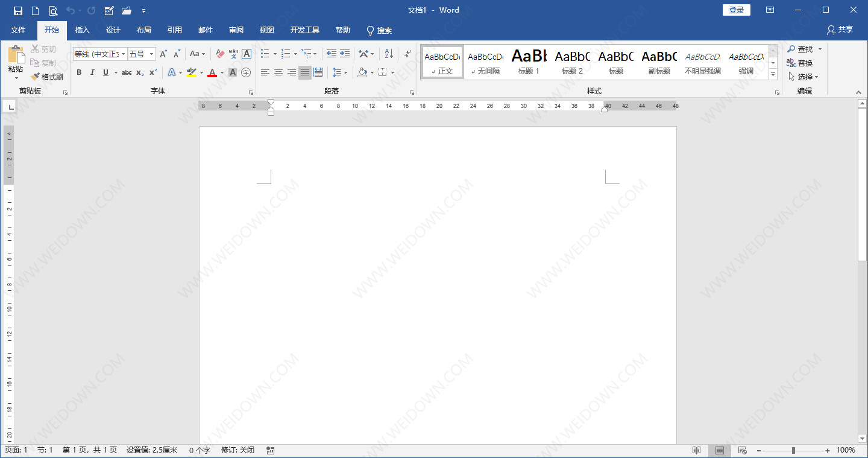The height and width of the screenshot is (458, 868).
Task: Open the line spacing dropdown
Action: (x=339, y=72)
